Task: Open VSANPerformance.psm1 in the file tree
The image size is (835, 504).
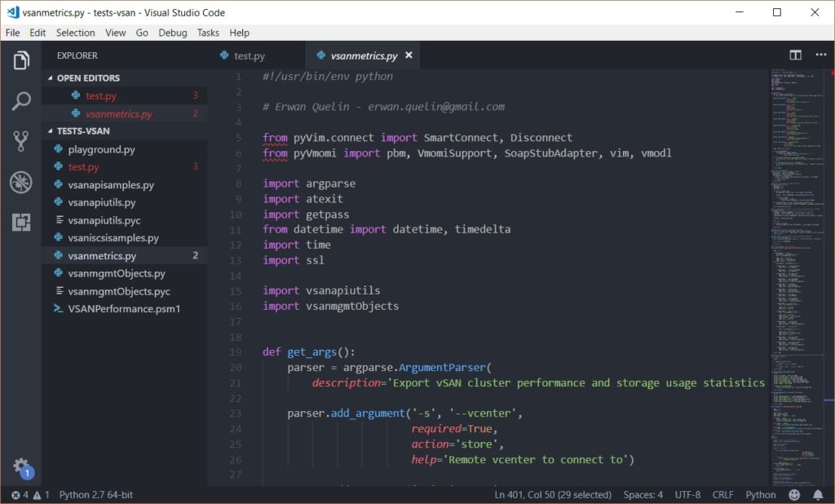Action: click(125, 309)
